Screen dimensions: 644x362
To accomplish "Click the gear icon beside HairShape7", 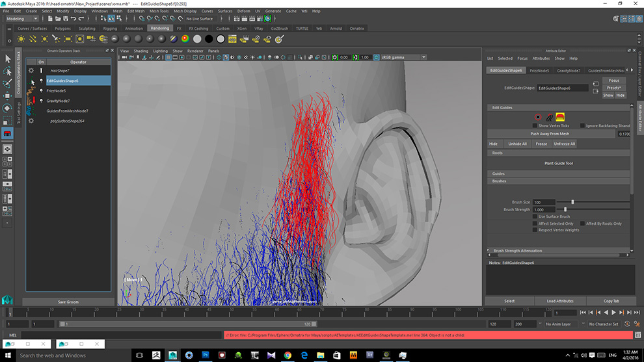I will click(31, 71).
